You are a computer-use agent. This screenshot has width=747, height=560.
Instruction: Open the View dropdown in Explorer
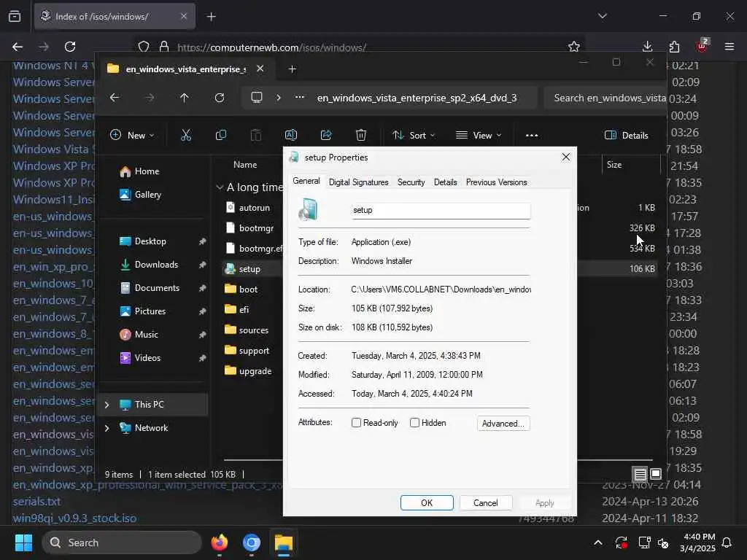(x=479, y=135)
